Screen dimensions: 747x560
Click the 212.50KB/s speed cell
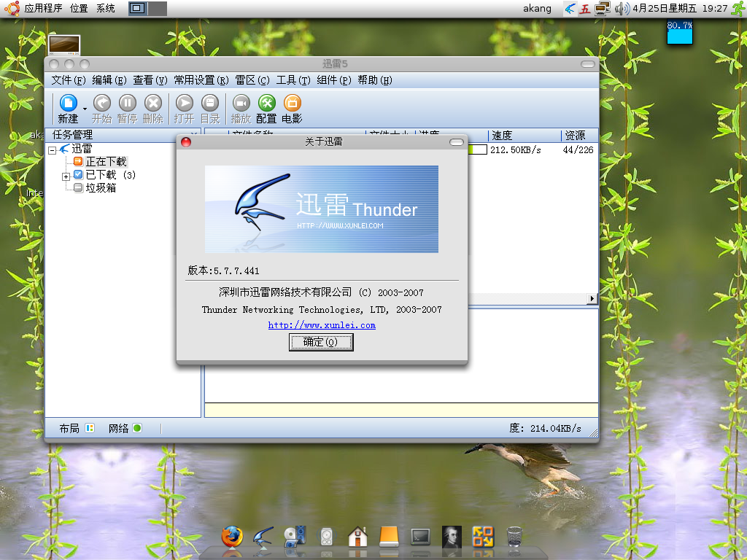516,149
